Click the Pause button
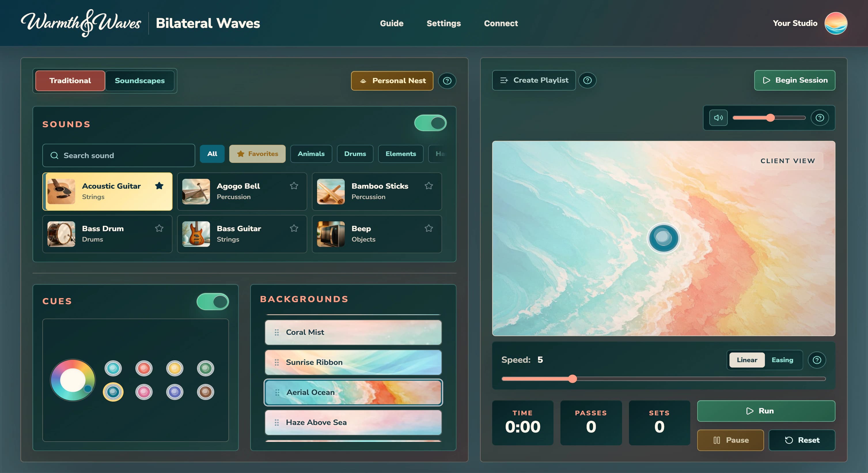 (x=730, y=440)
